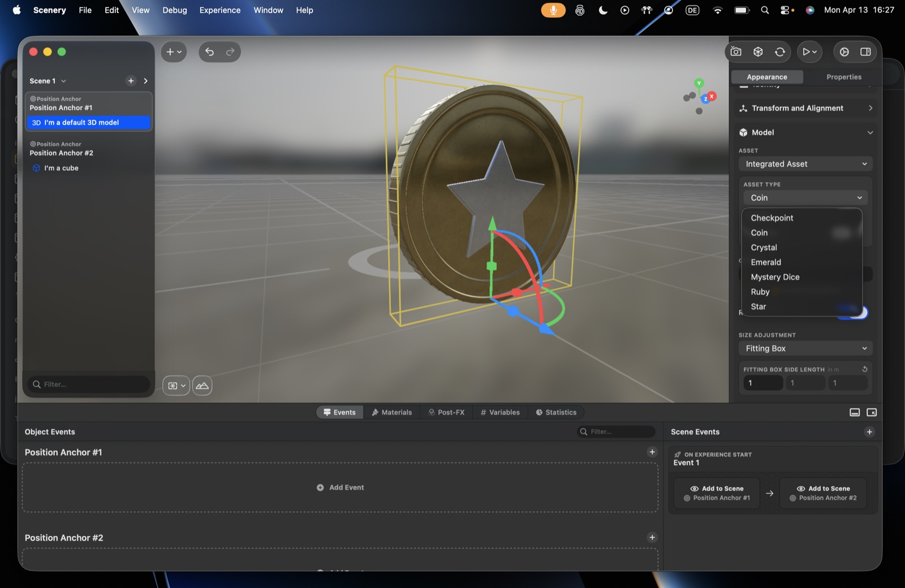Add a new scene with plus button
This screenshot has height=588, width=905.
tap(131, 81)
